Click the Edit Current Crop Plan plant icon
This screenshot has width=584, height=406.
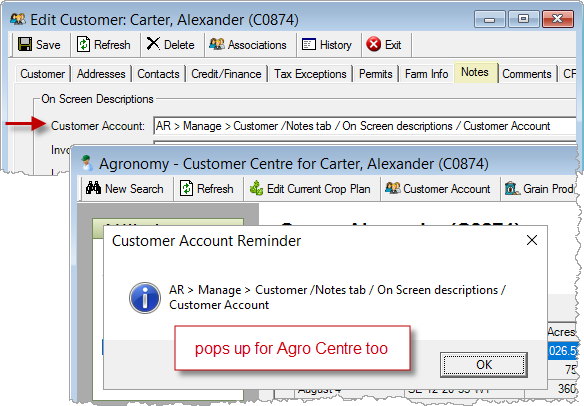tap(256, 188)
